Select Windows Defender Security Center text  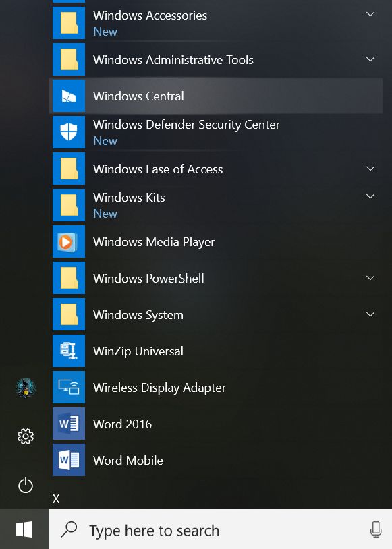(x=186, y=125)
